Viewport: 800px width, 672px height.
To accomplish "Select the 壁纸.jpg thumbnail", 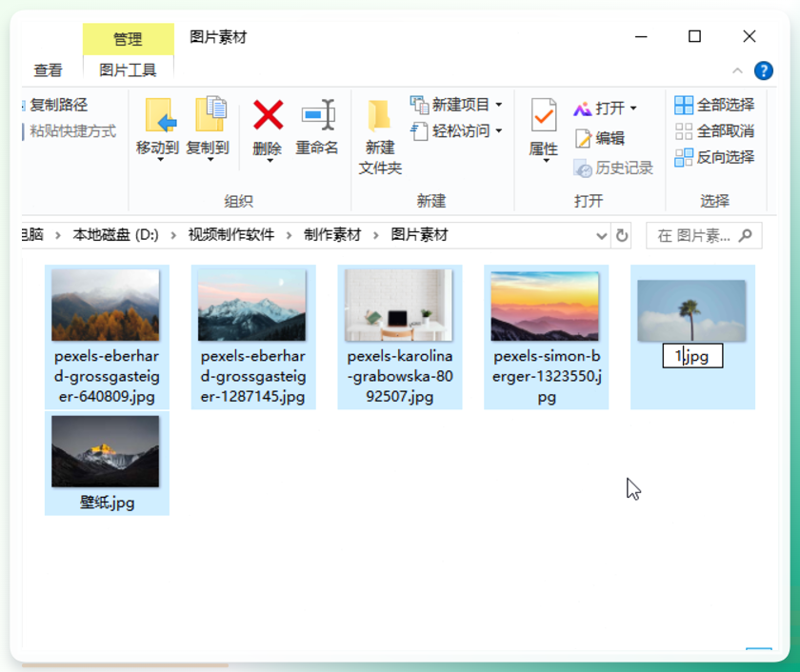I will click(105, 451).
